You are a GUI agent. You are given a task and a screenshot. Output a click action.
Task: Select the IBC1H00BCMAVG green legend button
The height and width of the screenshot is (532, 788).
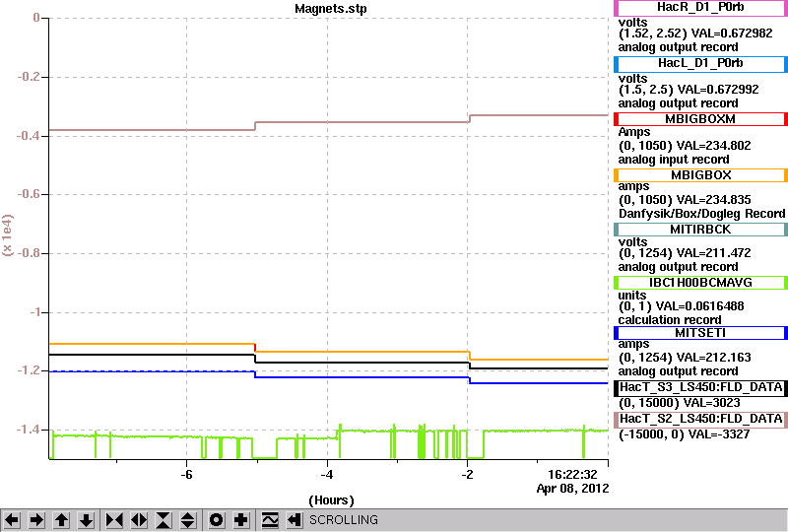(x=700, y=283)
